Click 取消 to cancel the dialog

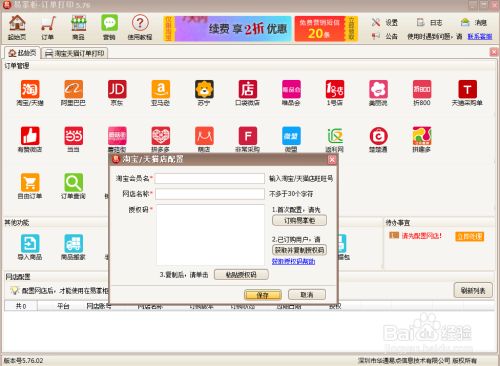307,295
